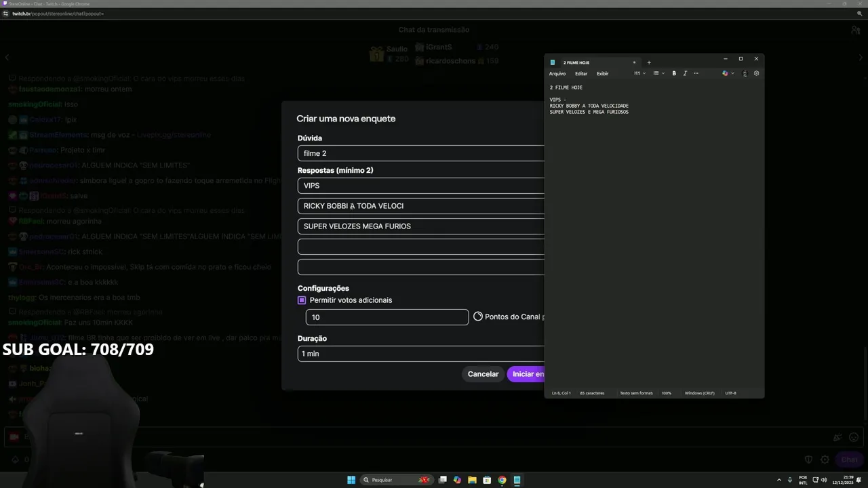This screenshot has height=488, width=868.
Task: Show hidden system tray icons
Action: coord(778,480)
